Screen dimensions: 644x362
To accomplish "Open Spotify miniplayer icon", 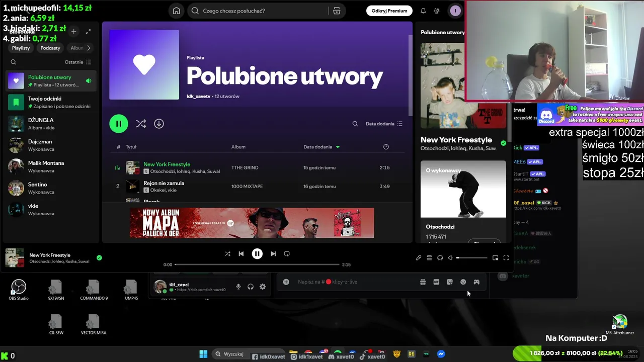I will 496,258.
